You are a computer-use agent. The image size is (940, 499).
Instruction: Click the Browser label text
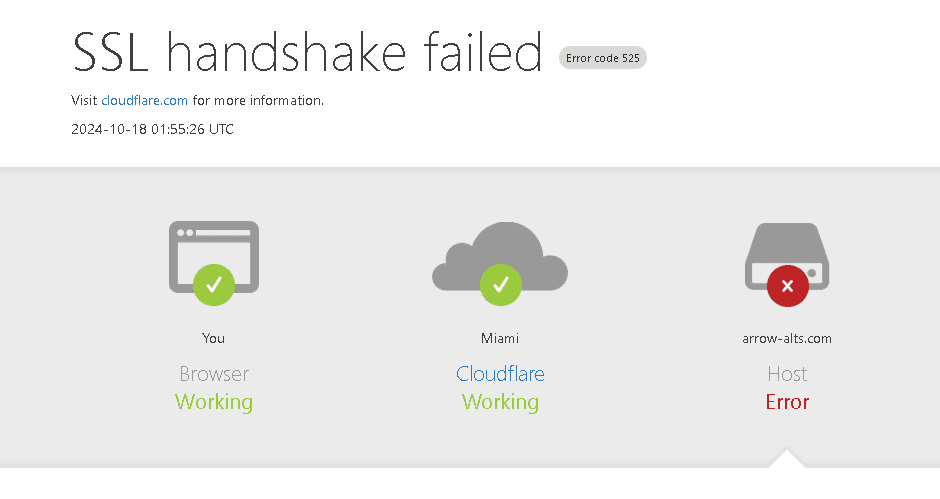[x=214, y=374]
